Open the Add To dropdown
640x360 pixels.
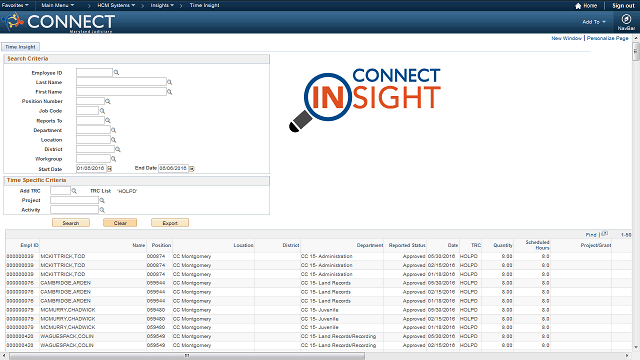pyautogui.click(x=594, y=22)
